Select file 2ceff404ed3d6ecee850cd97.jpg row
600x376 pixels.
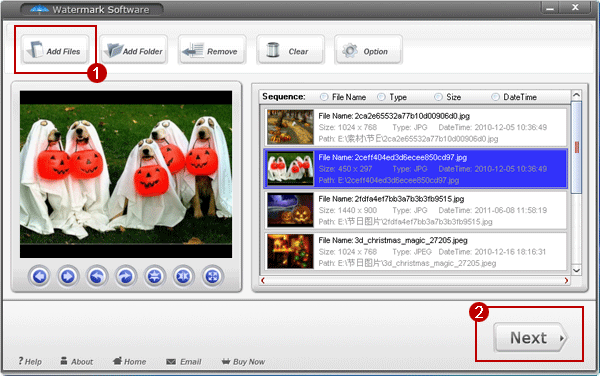coord(416,169)
